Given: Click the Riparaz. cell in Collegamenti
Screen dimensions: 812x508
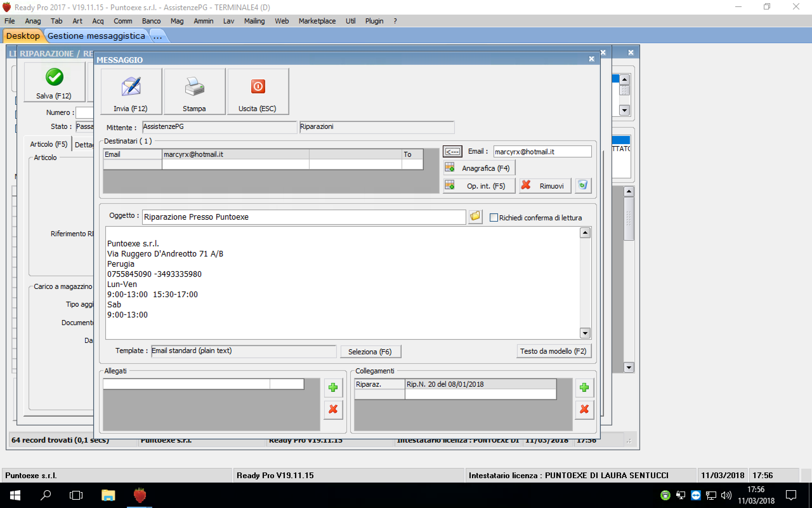Looking at the screenshot, I should (379, 384).
